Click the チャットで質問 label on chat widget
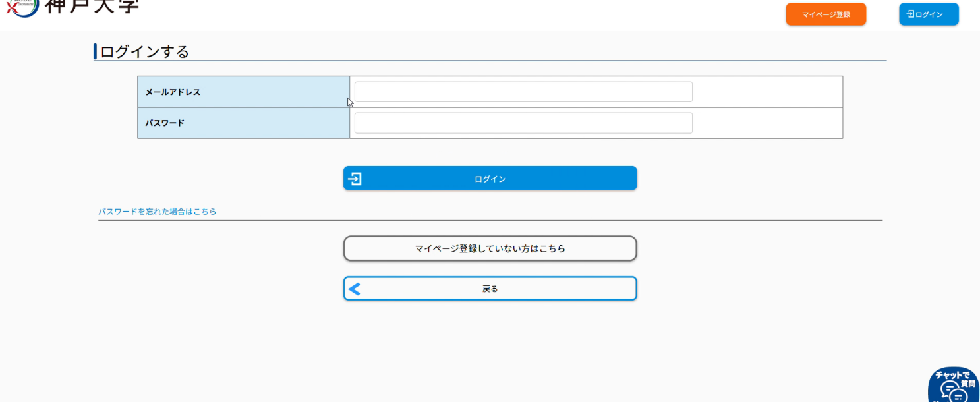Image resolution: width=980 pixels, height=402 pixels. [x=955, y=376]
